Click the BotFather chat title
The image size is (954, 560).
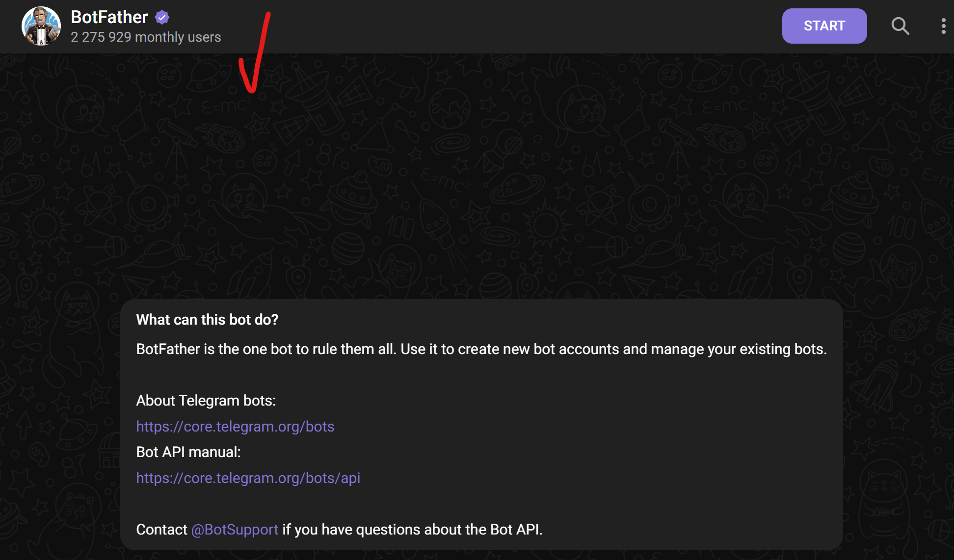click(109, 17)
